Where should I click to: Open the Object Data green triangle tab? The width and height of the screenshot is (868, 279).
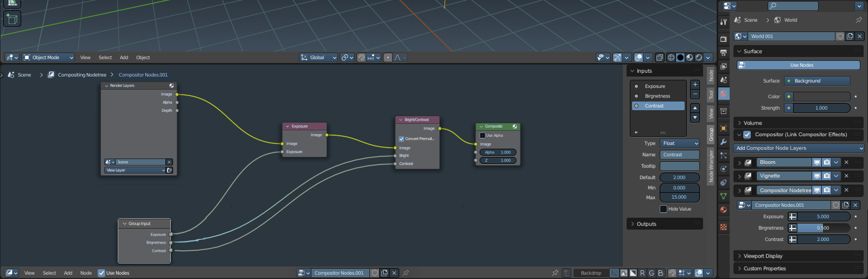coord(723,196)
